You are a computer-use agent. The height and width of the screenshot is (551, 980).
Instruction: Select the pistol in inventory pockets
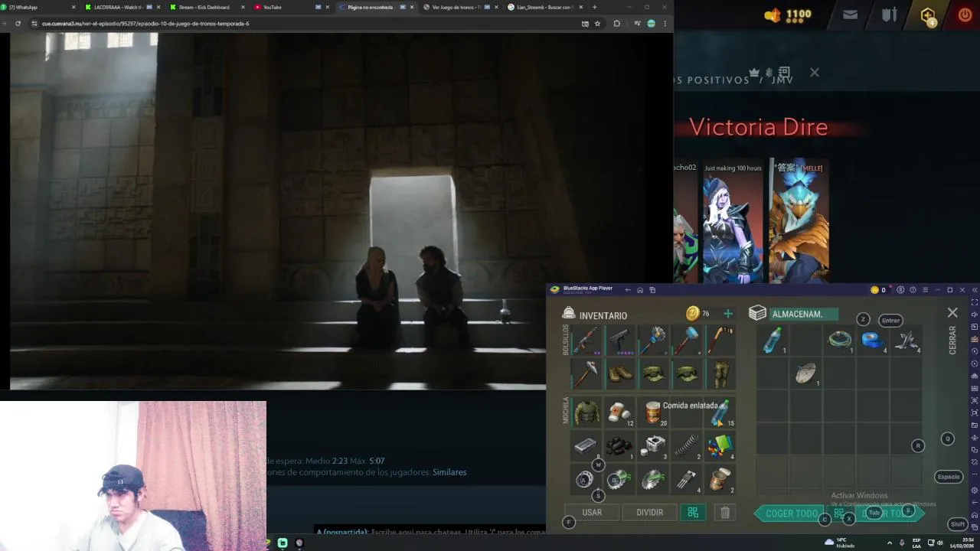[620, 340]
